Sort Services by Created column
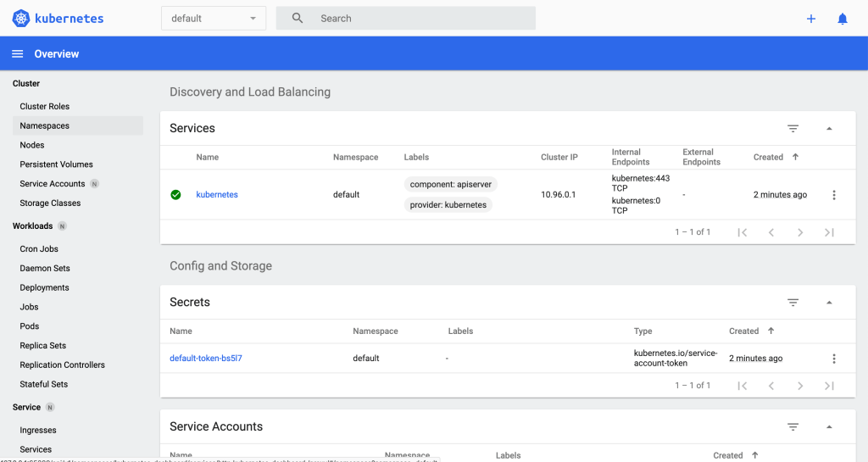868x462 pixels. (x=769, y=158)
